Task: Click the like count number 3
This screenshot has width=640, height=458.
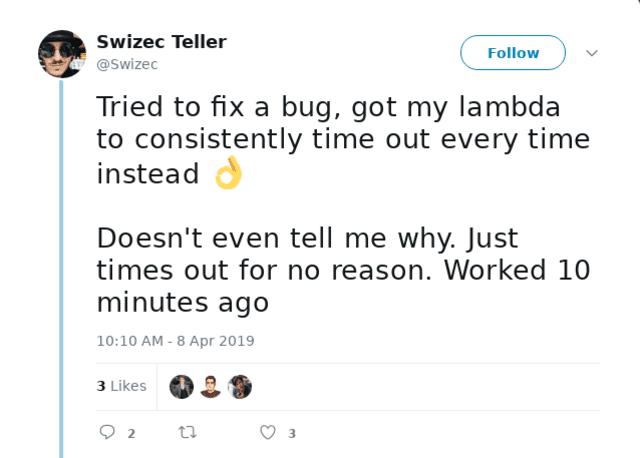Action: pos(291,434)
